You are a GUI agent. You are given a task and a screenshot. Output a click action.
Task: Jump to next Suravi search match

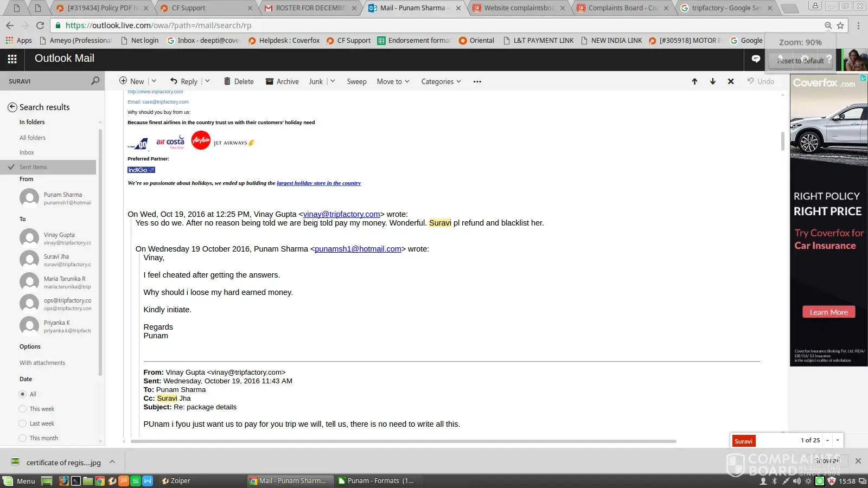click(x=838, y=440)
